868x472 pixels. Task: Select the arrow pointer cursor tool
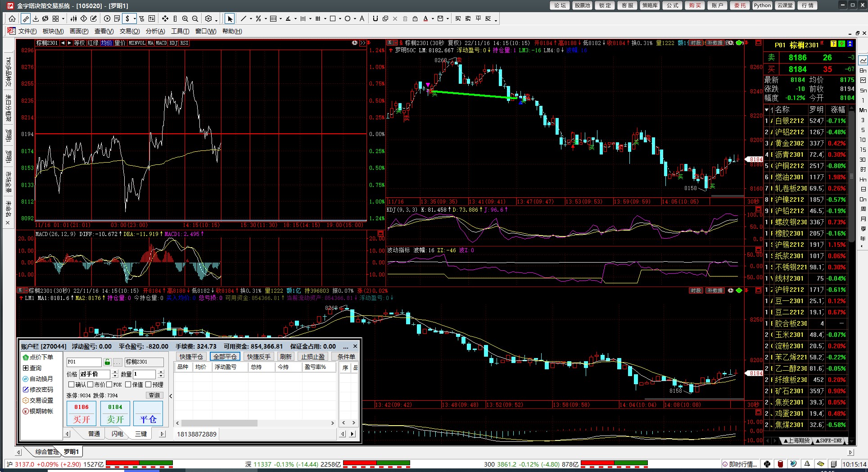pyautogui.click(x=230, y=18)
